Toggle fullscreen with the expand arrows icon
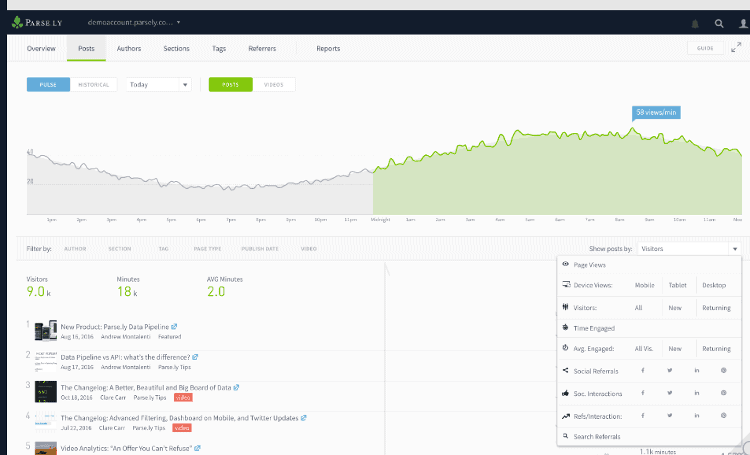750x455 pixels. (736, 48)
